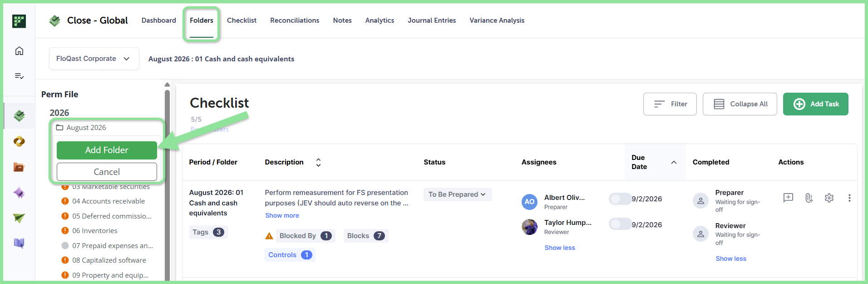The image size is (868, 284).
Task: Click the FloQast logo icon in sidebar
Action: (19, 21)
